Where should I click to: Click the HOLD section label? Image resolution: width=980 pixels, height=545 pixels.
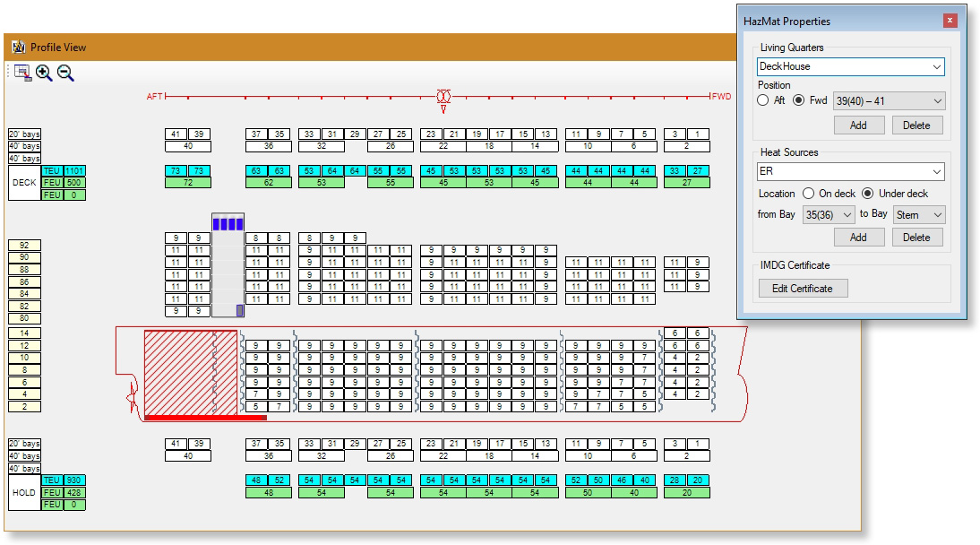24,492
